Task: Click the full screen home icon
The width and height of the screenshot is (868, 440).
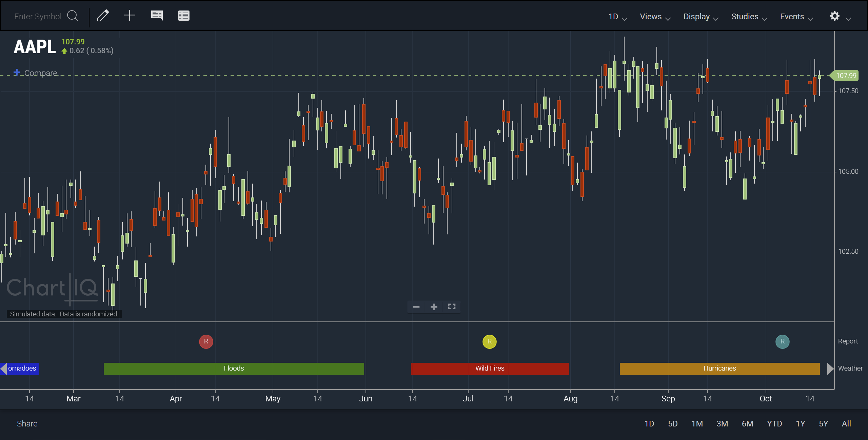Action: coord(452,307)
